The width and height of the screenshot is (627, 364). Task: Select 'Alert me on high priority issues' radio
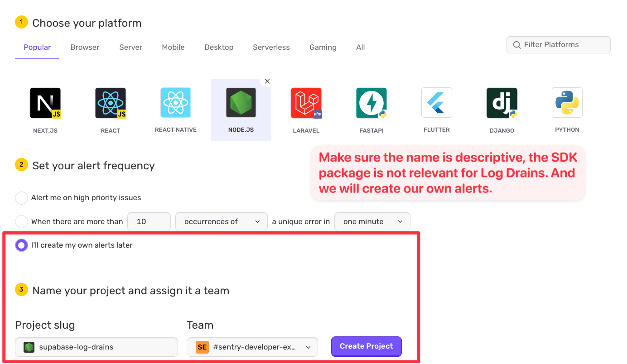(21, 198)
